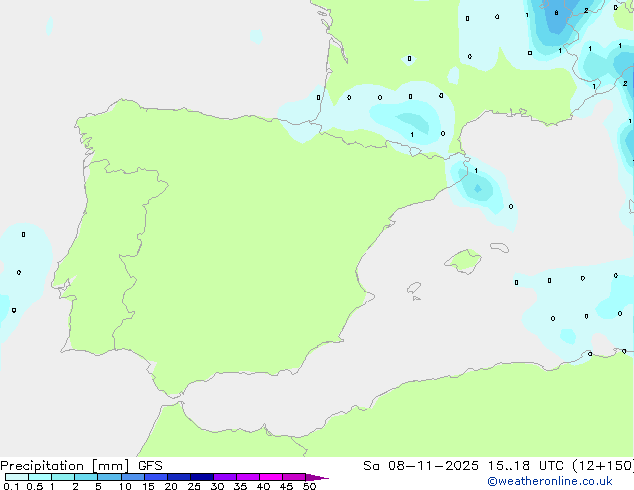Select the 15–20 mm legend swatch
The height and width of the screenshot is (490, 634).
coord(156,477)
